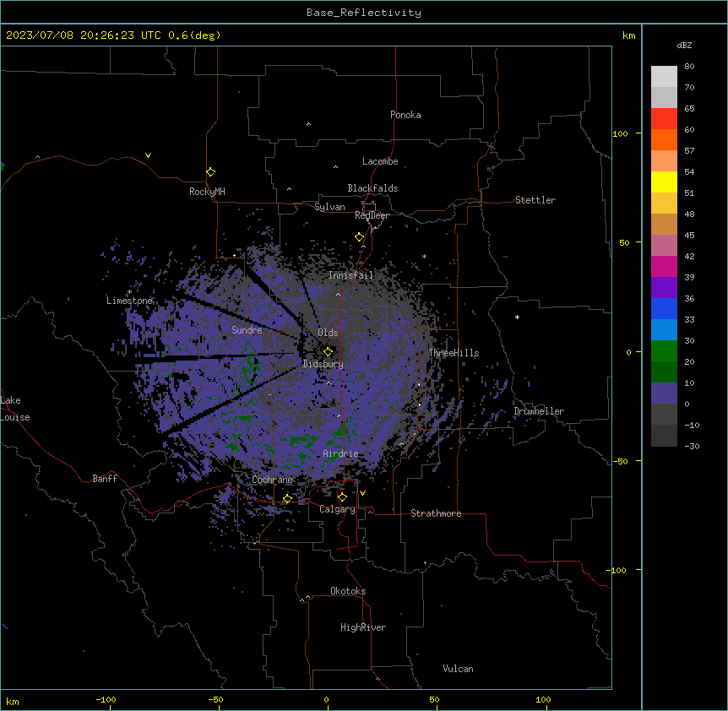Click the Drumheller label

pos(539,411)
